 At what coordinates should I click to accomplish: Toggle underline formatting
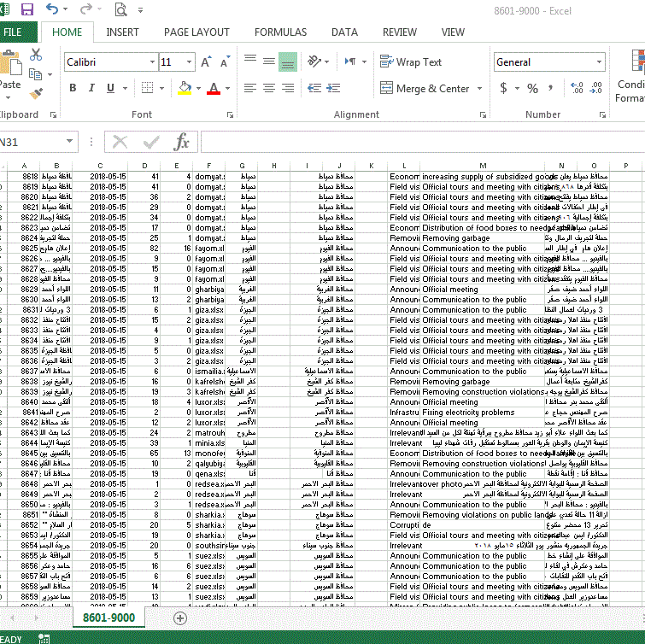point(110,88)
